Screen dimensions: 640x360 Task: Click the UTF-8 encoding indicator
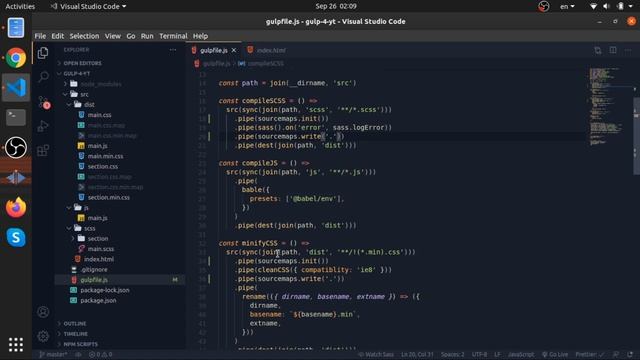click(479, 354)
